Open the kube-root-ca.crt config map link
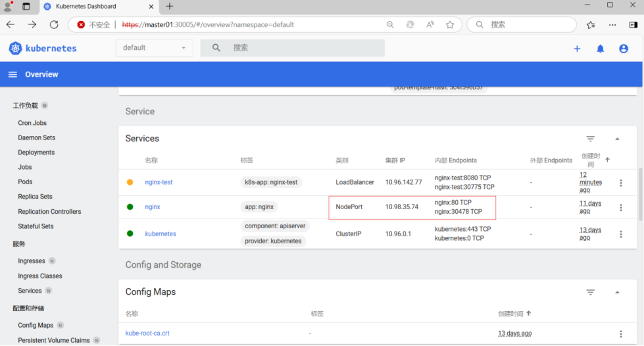This screenshot has height=346, width=644. pyautogui.click(x=147, y=334)
